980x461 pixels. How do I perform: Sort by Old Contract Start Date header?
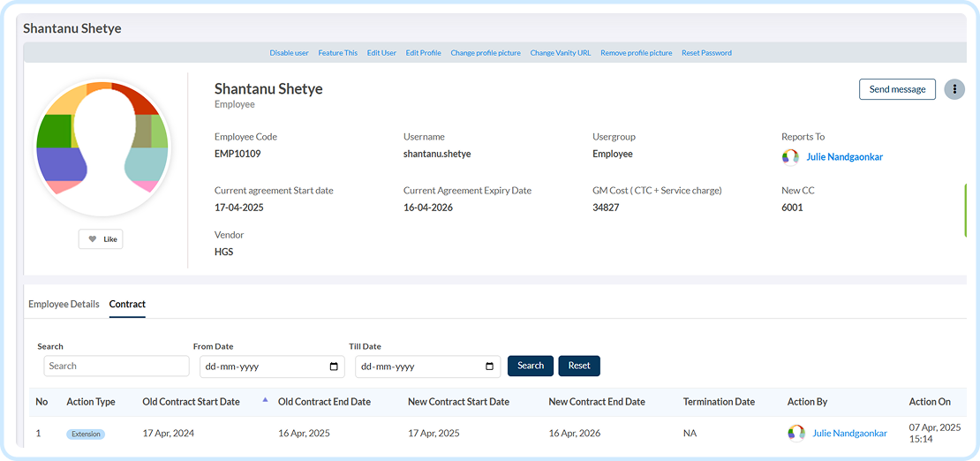click(x=192, y=402)
